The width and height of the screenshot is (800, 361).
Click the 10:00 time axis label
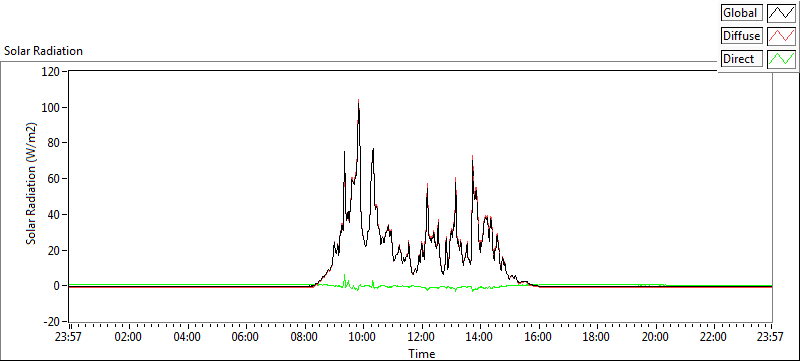363,337
